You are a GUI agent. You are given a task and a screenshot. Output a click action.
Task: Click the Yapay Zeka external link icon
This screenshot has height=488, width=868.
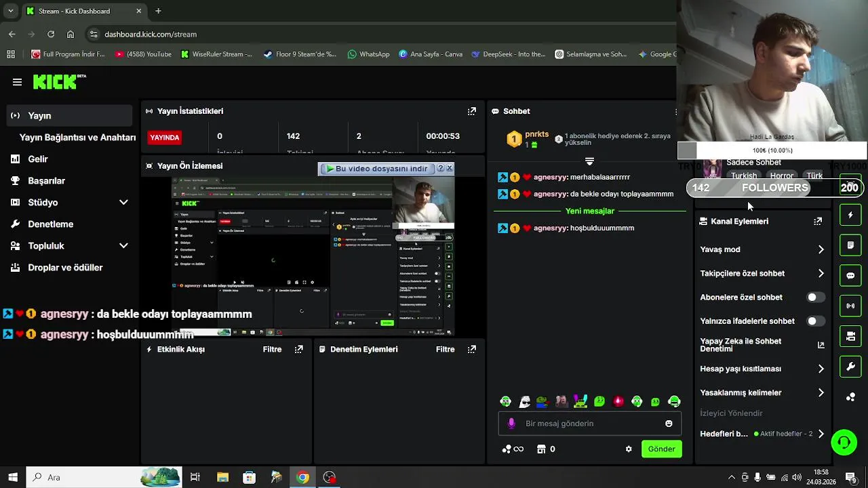(821, 345)
